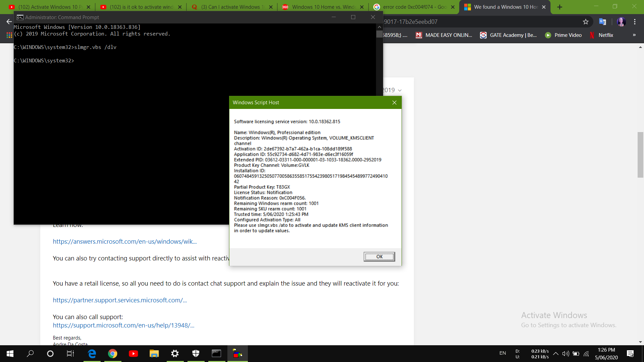Select 'We found a Windows 10' tab
The image size is (644, 362).
505,7
